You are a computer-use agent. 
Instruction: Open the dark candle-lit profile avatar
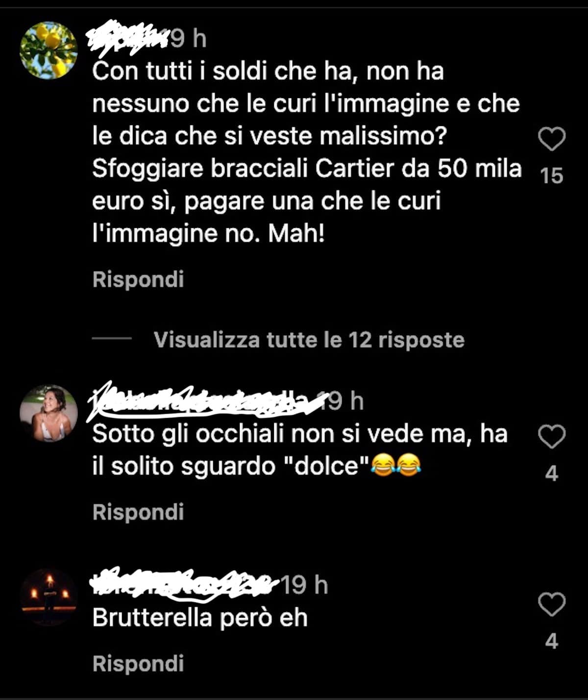click(49, 598)
